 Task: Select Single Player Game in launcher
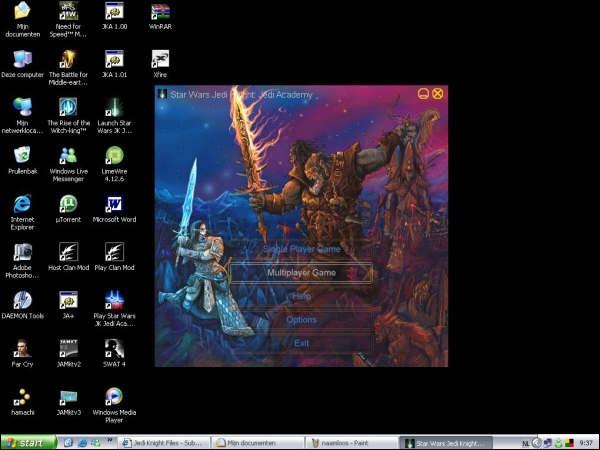pos(301,248)
